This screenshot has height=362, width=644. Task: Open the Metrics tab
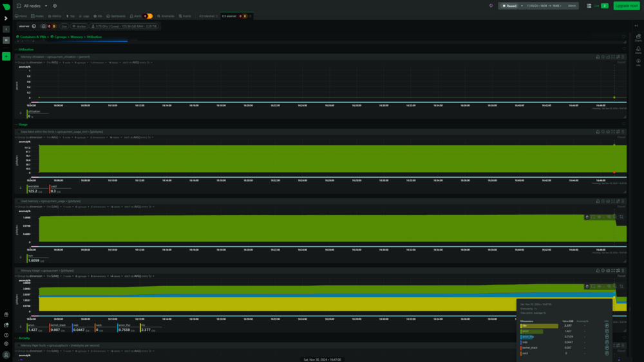point(55,16)
